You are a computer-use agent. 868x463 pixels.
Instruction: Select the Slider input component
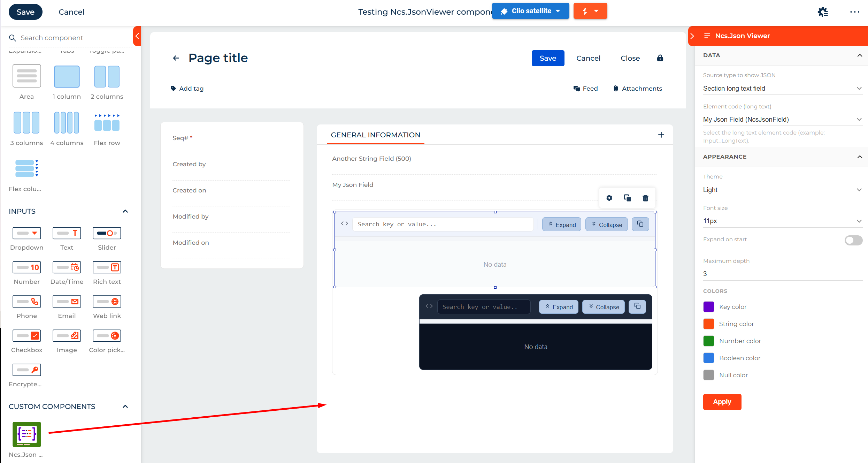pyautogui.click(x=107, y=233)
